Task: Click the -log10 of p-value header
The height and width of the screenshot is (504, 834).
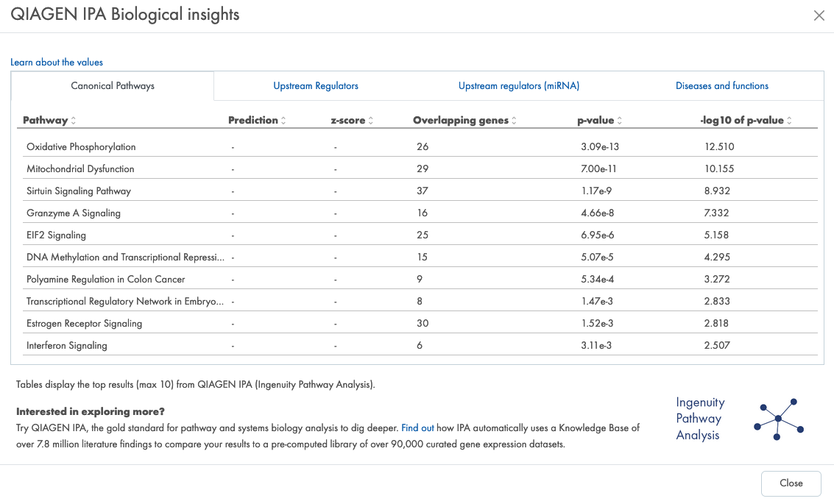Action: click(742, 120)
